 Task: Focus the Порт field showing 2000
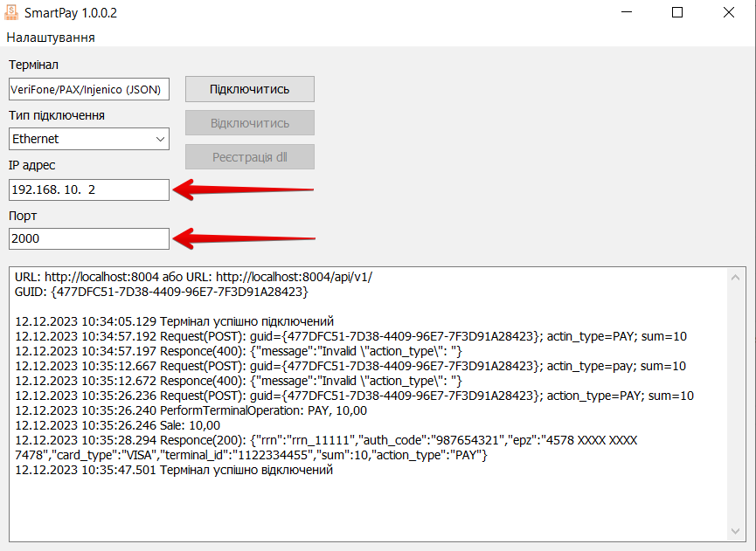[x=88, y=238]
